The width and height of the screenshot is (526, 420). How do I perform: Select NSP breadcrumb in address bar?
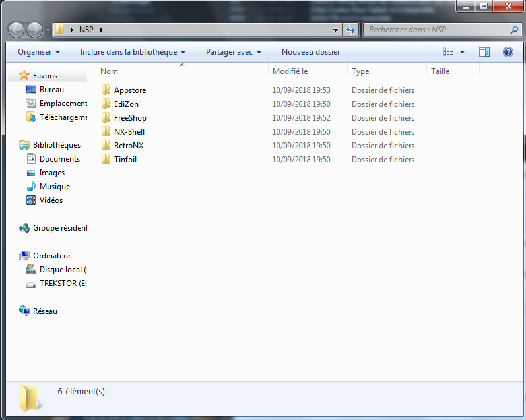click(x=86, y=30)
